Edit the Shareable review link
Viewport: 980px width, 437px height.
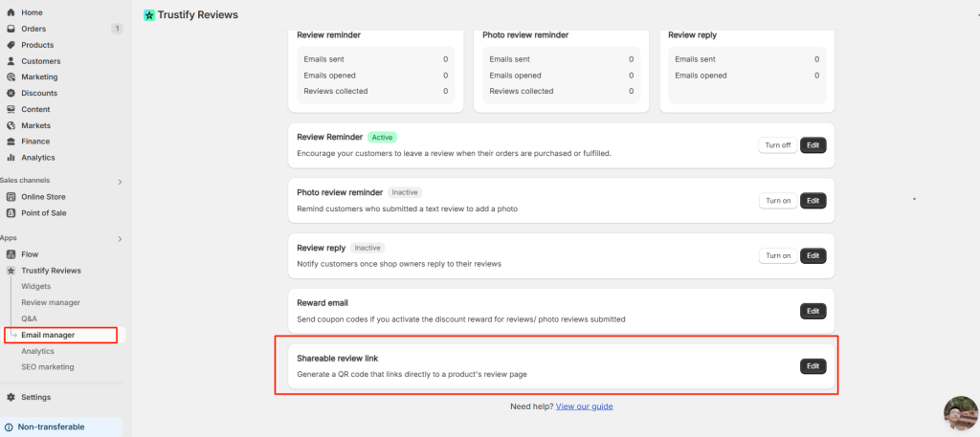[813, 366]
